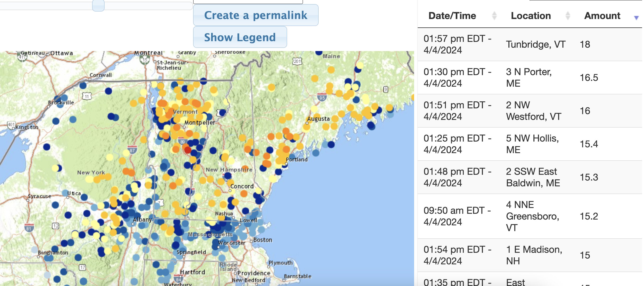Viewport: 644px width, 286px height.
Task: Click the Interstate 95 shield near Augusta
Action: 322,97
